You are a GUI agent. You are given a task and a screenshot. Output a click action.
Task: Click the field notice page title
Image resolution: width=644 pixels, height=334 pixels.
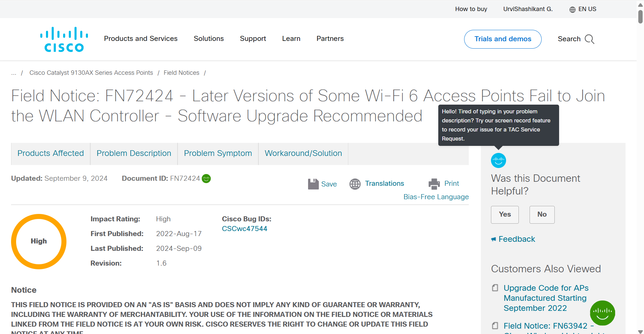click(x=308, y=106)
